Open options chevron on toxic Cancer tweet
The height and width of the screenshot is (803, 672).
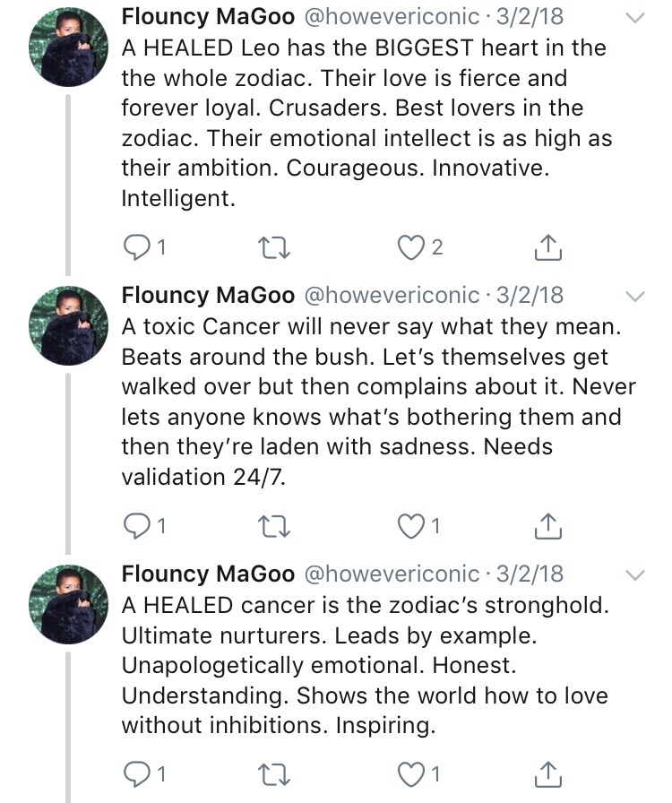click(634, 296)
